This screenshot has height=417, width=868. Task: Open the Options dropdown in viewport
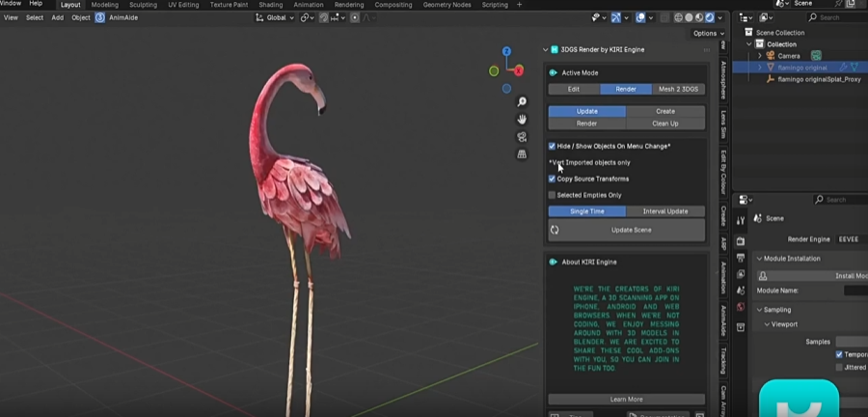pos(706,34)
